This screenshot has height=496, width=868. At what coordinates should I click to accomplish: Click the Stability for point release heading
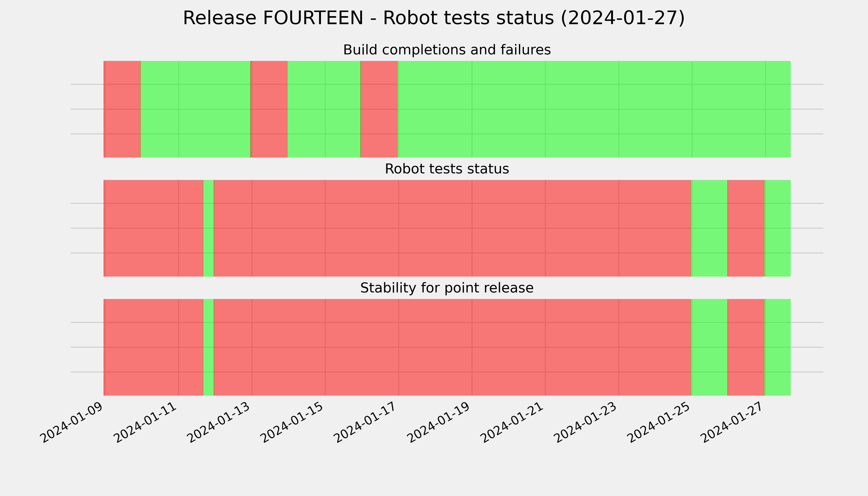pyautogui.click(x=447, y=288)
